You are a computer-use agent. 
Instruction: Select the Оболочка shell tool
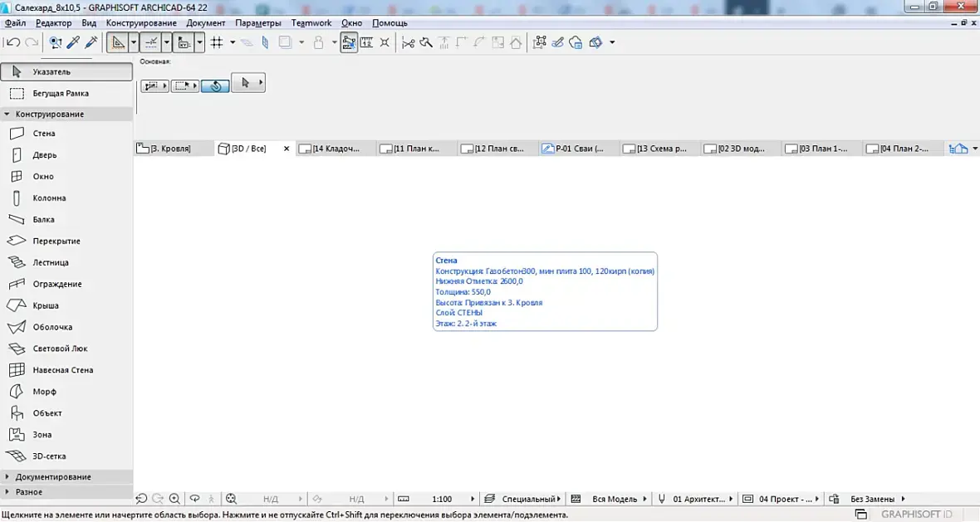pyautogui.click(x=66, y=327)
